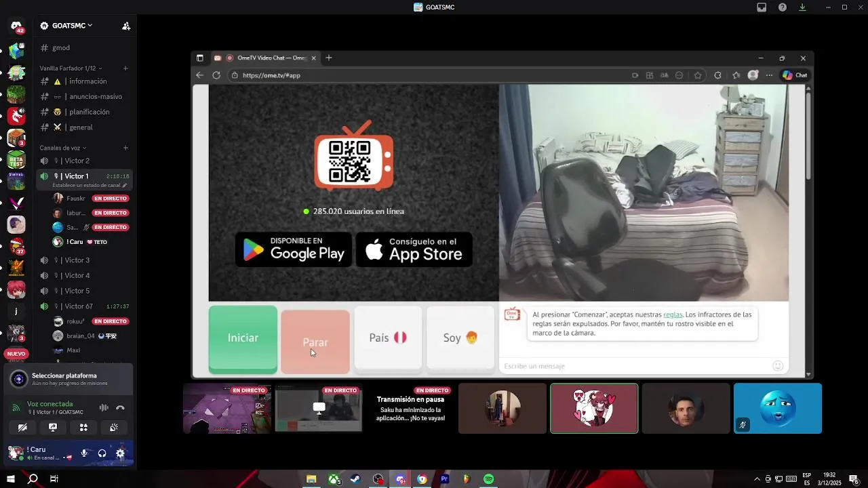Open the planificación channel
The width and height of the screenshot is (868, 488).
coord(85,112)
